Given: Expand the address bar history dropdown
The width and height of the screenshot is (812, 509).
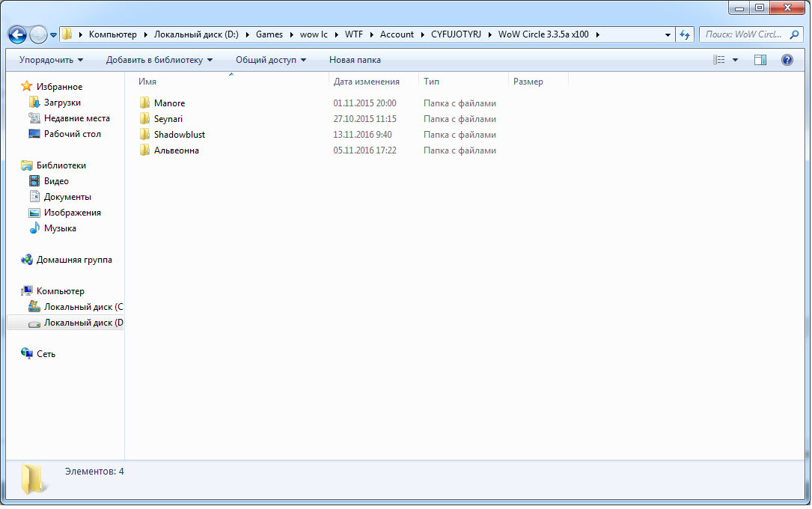Looking at the screenshot, I should [668, 34].
